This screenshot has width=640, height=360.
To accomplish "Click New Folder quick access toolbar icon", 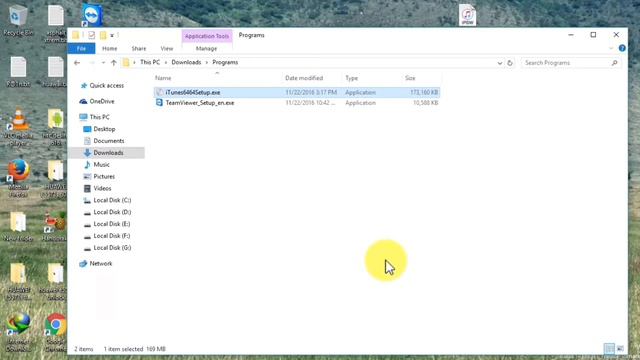I will tap(103, 36).
